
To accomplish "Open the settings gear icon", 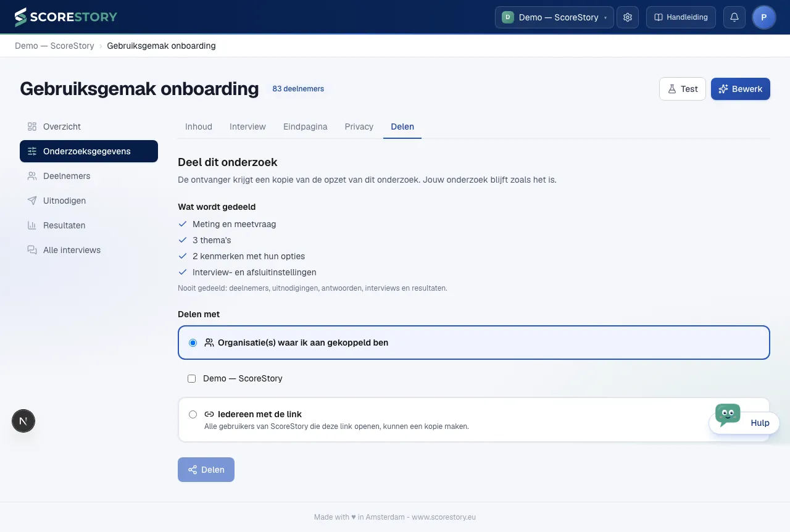I will click(x=628, y=17).
